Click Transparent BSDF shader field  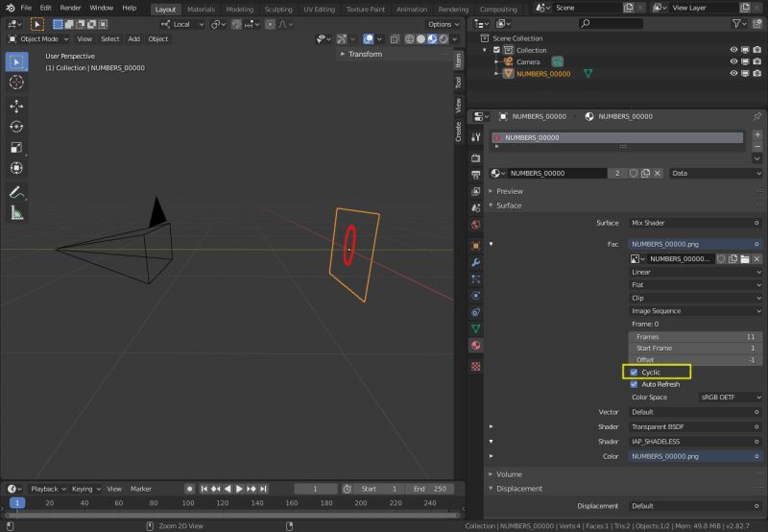point(695,427)
